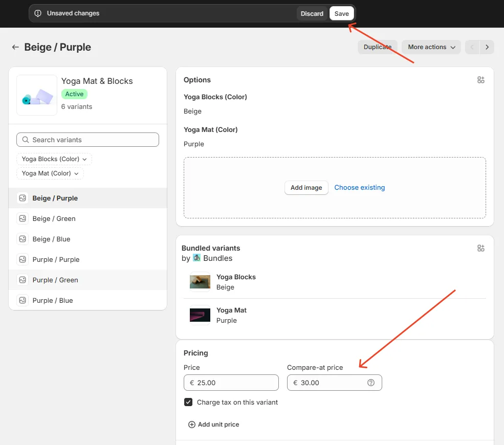Expand the Yoga Blocks (Color) filter
Viewport: 504px width, 445px height.
54,159
